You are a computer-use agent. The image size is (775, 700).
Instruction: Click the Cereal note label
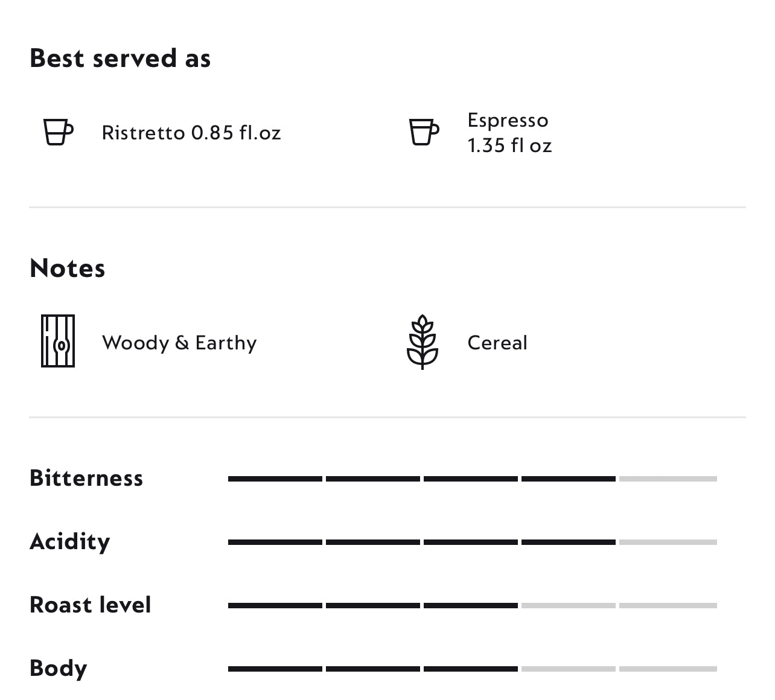pos(497,343)
